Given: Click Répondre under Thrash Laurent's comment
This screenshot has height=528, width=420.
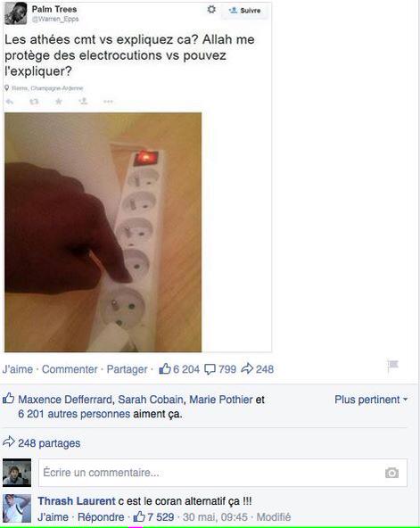Looking at the screenshot, I should pyautogui.click(x=101, y=517).
